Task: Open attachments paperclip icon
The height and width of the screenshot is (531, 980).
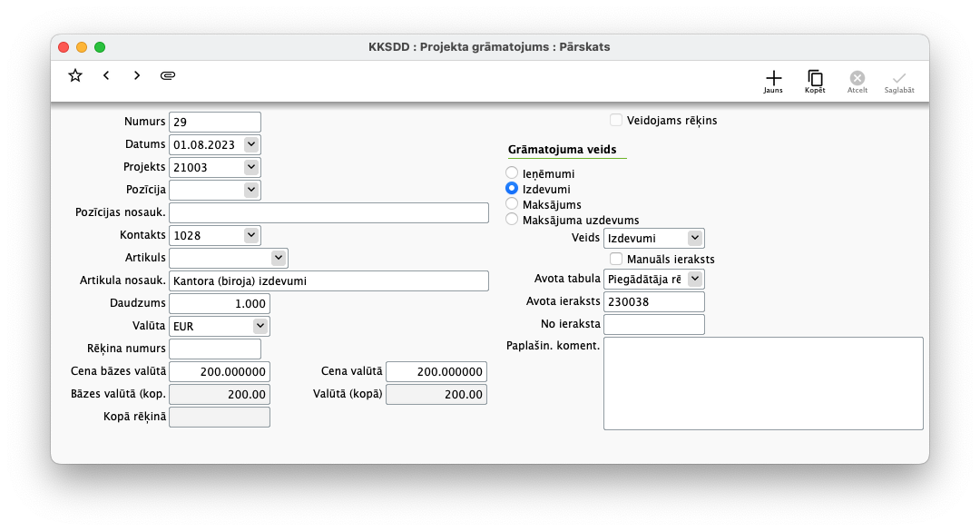Action: (x=168, y=75)
